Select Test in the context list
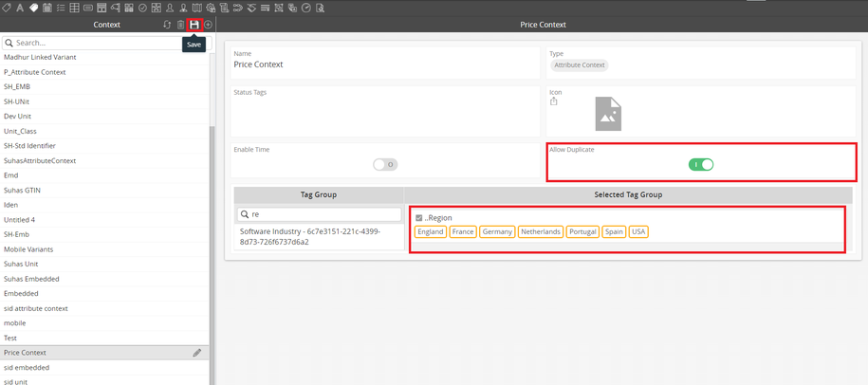Image resolution: width=868 pixels, height=385 pixels. 104,338
